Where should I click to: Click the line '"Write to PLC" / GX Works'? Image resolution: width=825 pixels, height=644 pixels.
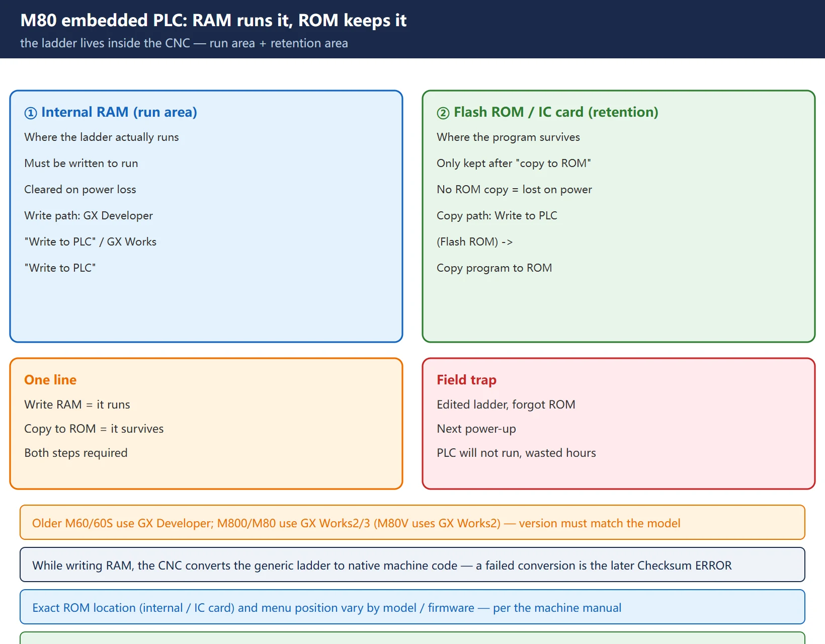(x=91, y=242)
